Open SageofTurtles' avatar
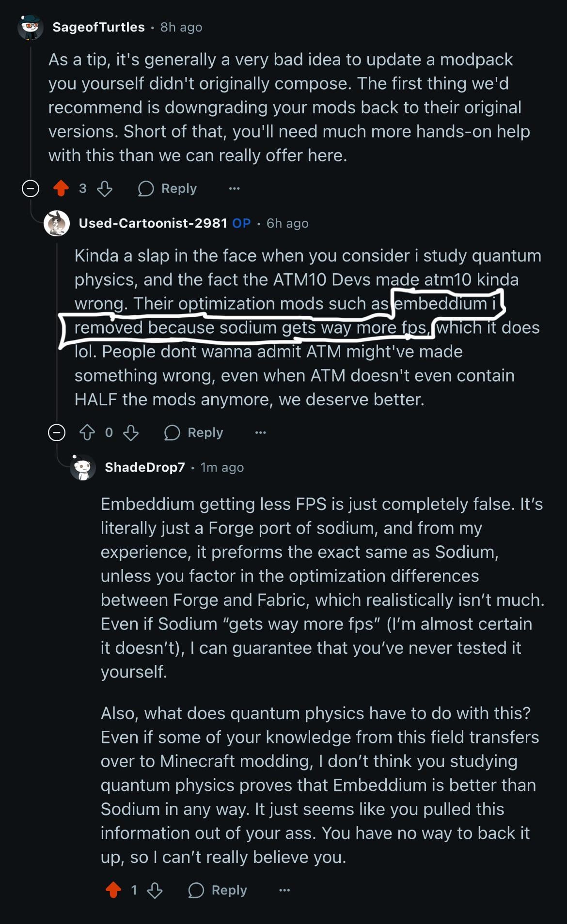The width and height of the screenshot is (567, 924). [x=31, y=27]
